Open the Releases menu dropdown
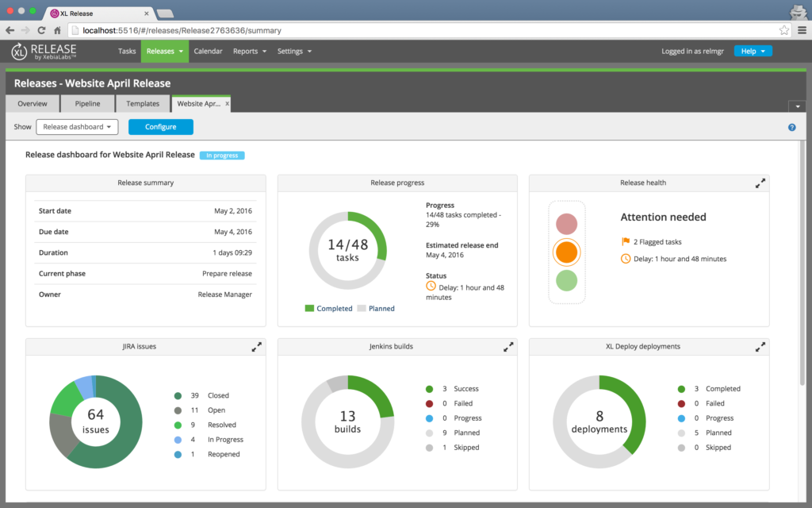812x508 pixels. pos(165,51)
